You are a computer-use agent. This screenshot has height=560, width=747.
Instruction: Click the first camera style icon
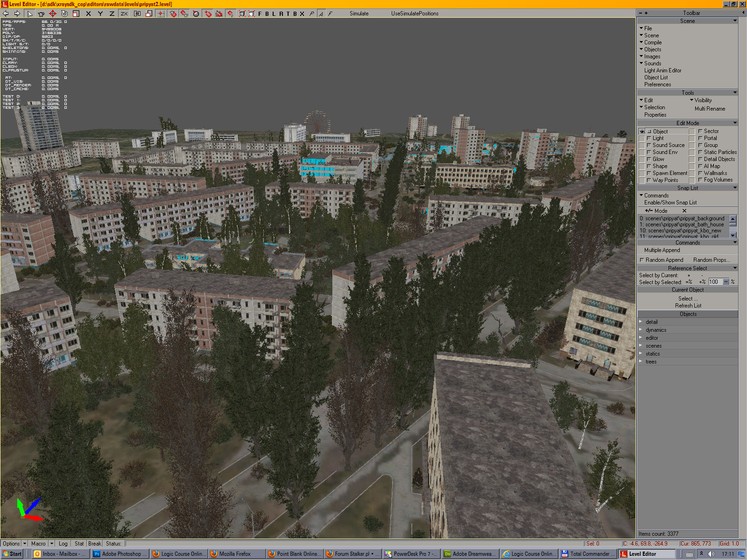(x=312, y=14)
